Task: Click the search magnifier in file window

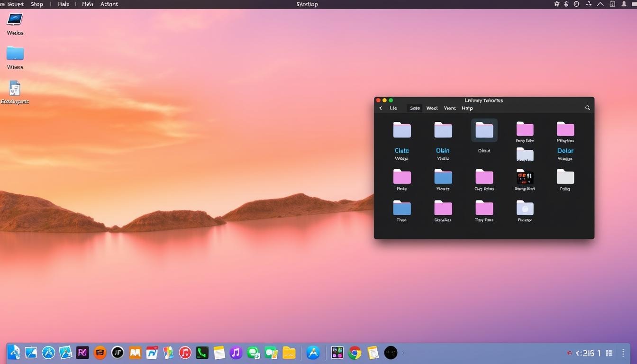Action: (x=588, y=108)
